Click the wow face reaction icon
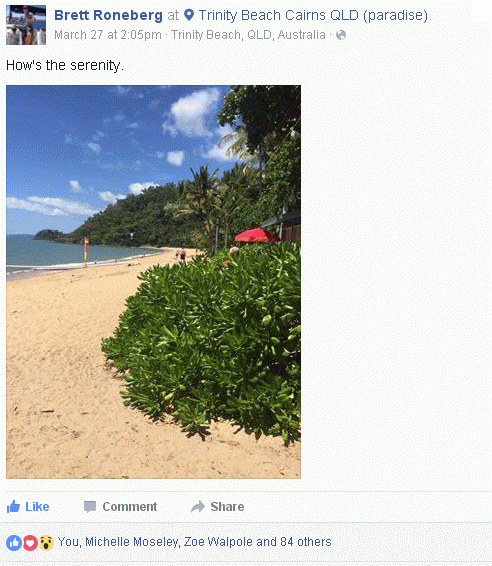This screenshot has width=492, height=566. (x=46, y=543)
